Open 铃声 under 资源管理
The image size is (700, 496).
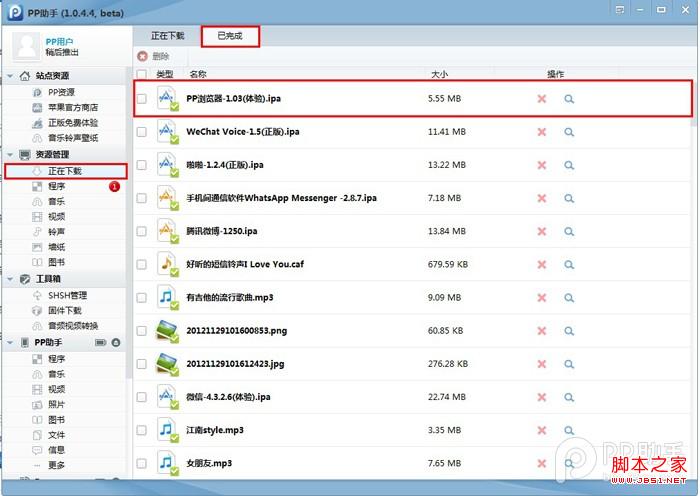coord(56,232)
